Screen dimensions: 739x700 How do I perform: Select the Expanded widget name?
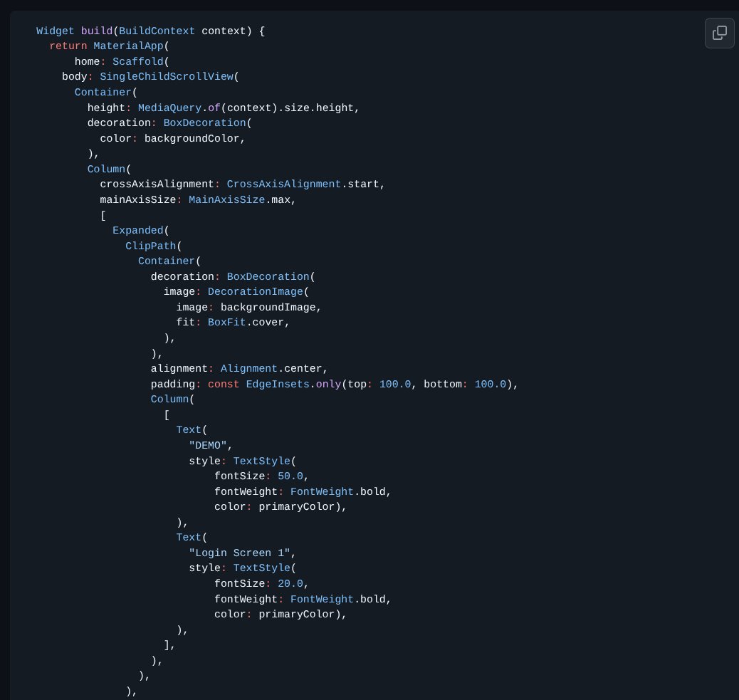tap(137, 230)
